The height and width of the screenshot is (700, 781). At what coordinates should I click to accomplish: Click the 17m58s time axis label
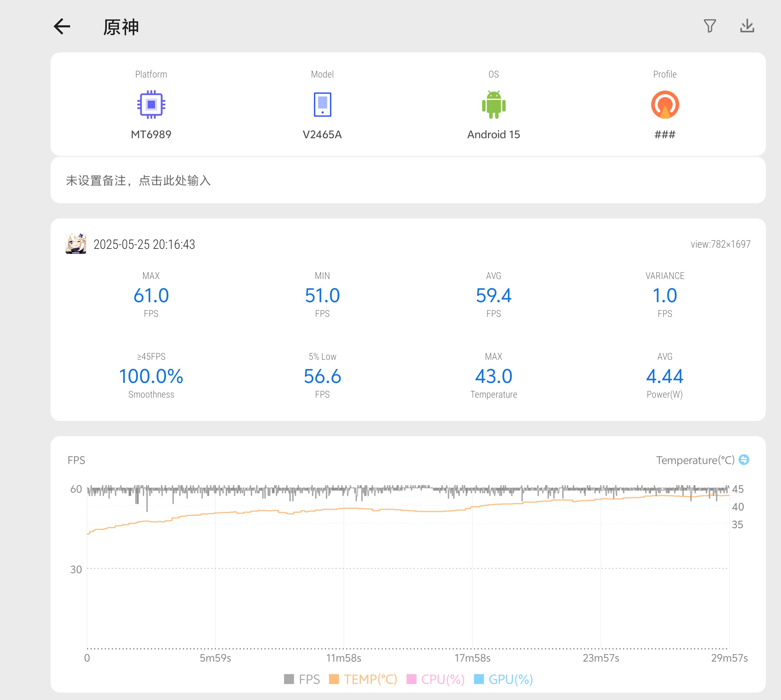pos(473,658)
